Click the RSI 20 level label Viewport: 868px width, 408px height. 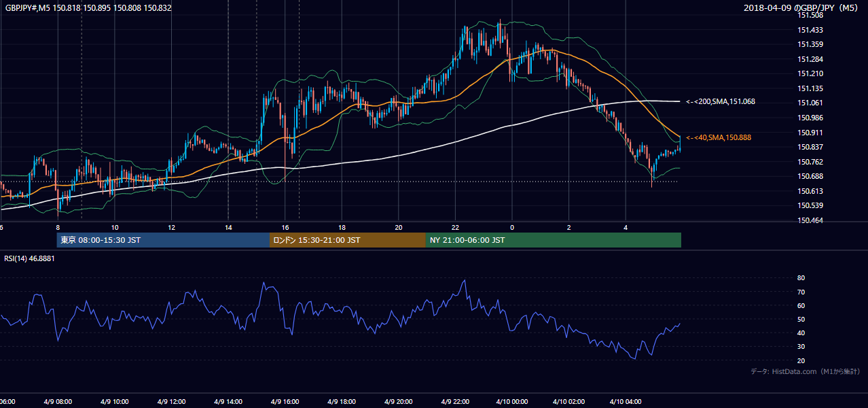[x=801, y=360]
